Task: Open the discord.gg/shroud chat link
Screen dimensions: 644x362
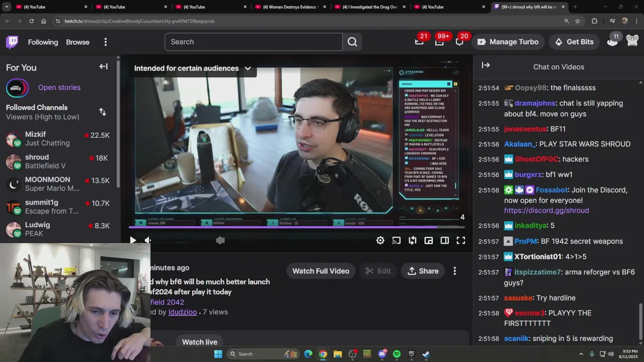Action: tap(546, 211)
